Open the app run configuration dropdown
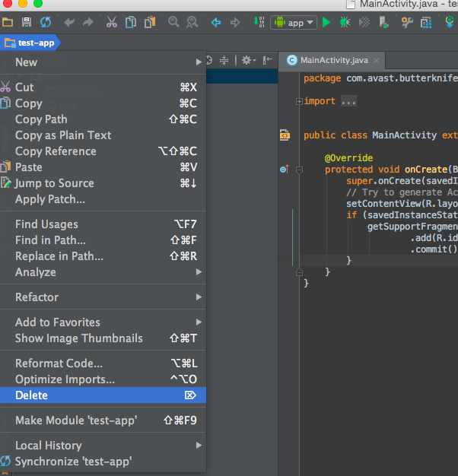The height and width of the screenshot is (476, 458). tap(294, 23)
